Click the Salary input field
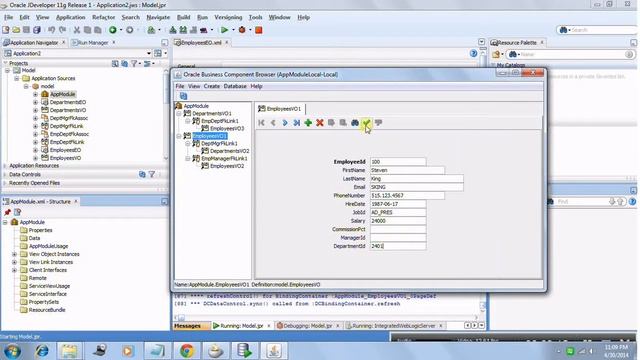Viewport: 640px width, 360px height. click(398, 221)
